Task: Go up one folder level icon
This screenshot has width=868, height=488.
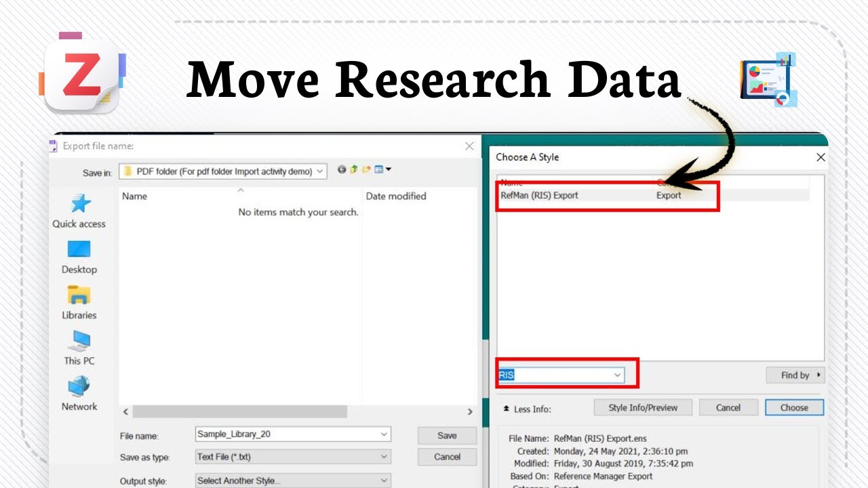Action: [353, 169]
